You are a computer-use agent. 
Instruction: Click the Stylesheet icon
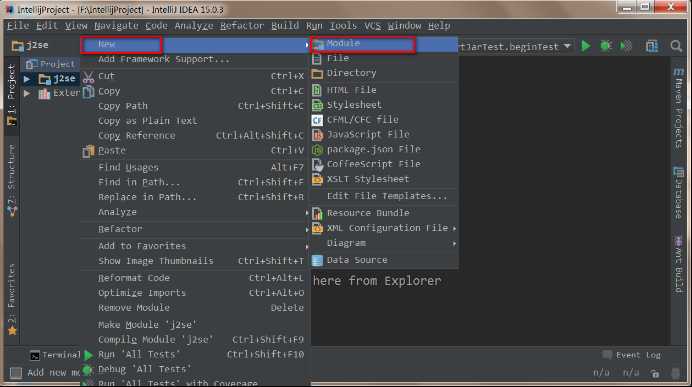pyautogui.click(x=317, y=105)
